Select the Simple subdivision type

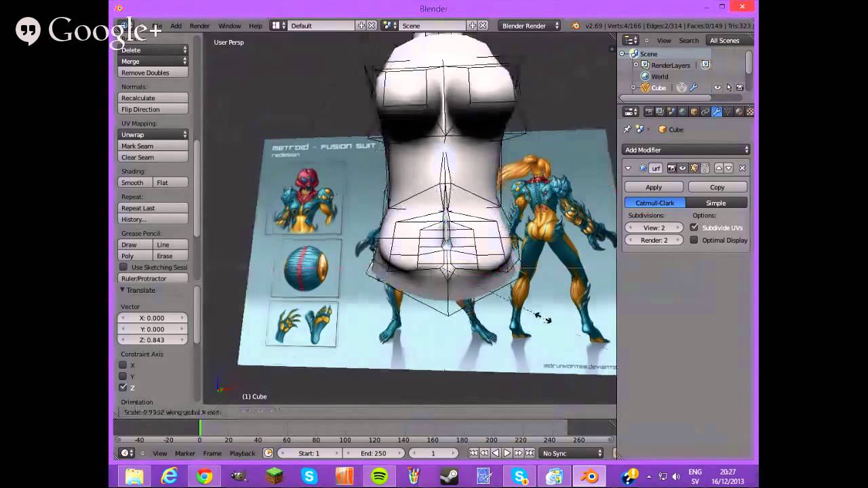tap(716, 203)
